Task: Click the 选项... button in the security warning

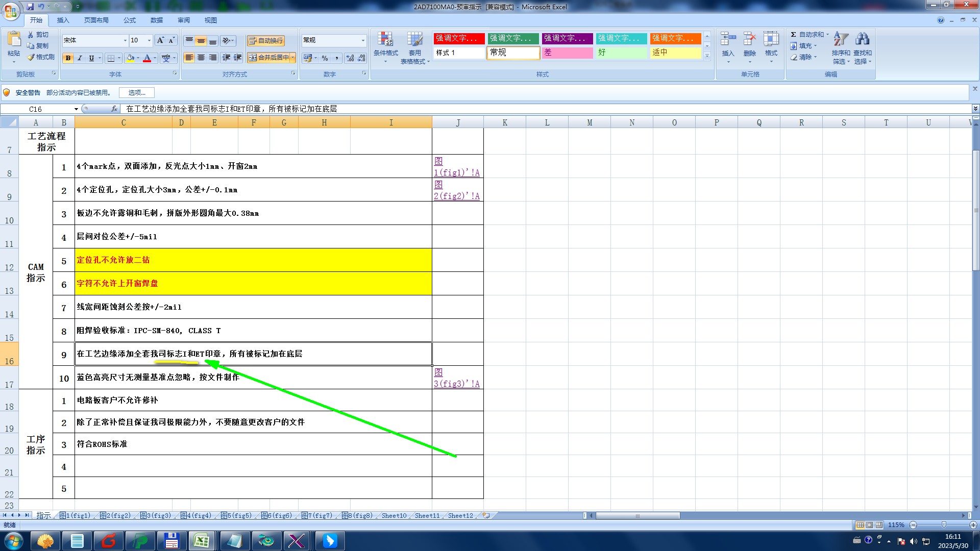Action: point(137,92)
